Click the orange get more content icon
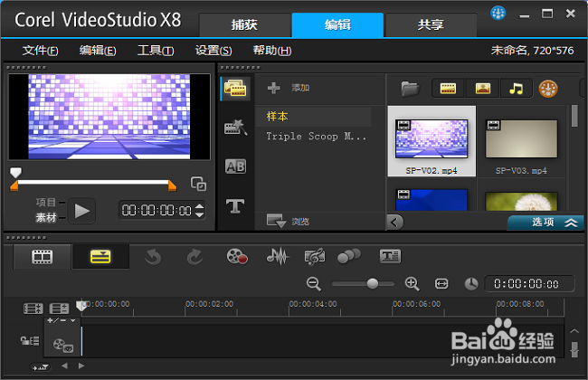Viewport: 588px width, 380px height. click(548, 89)
